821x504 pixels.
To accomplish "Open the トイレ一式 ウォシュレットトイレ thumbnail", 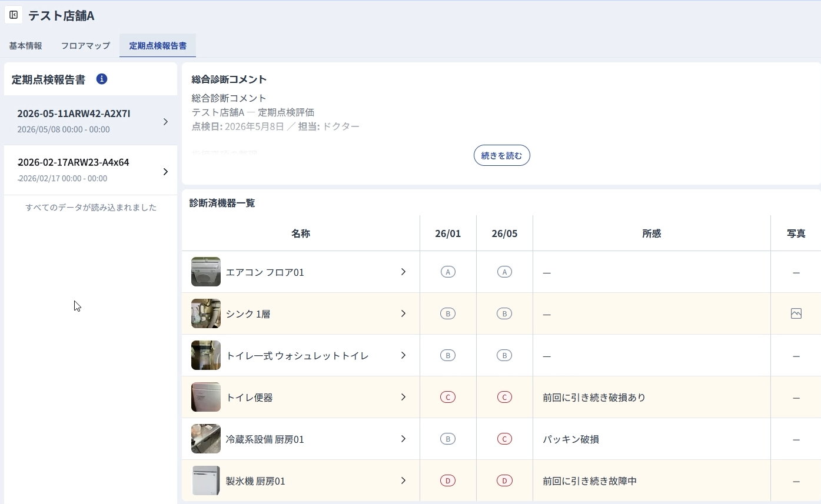I will coord(206,355).
